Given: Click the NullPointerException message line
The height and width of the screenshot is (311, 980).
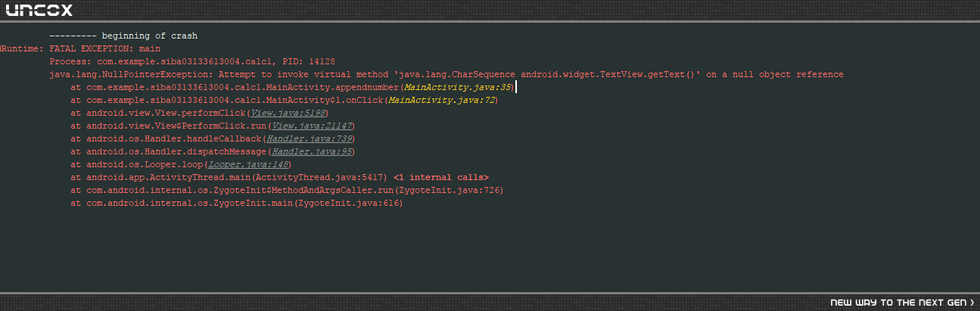Looking at the screenshot, I should tap(446, 75).
